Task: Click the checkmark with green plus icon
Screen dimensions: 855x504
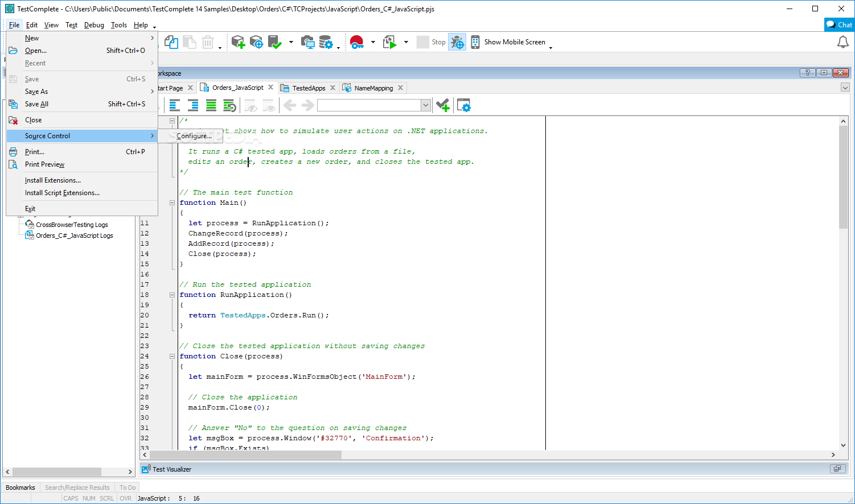Action: point(443,105)
